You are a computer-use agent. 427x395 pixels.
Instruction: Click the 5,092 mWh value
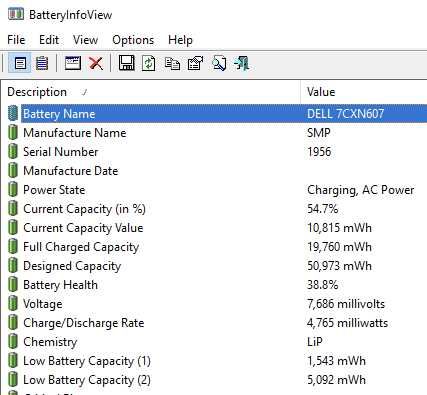[336, 380]
